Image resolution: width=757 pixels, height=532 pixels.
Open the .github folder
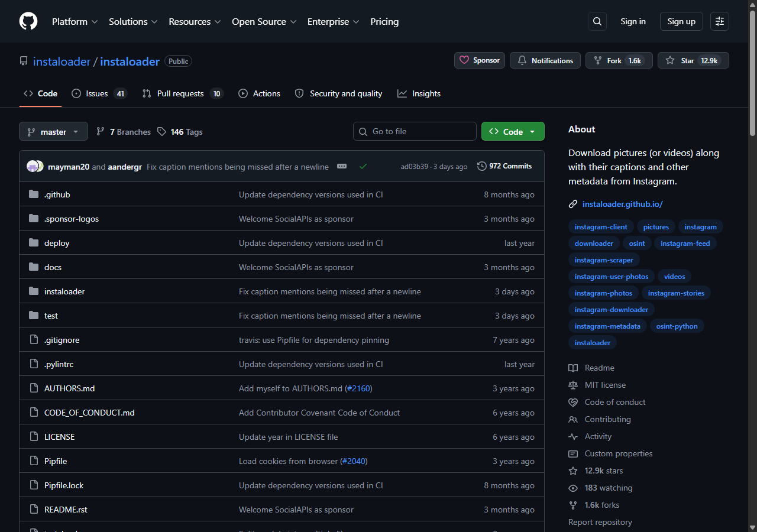[57, 194]
